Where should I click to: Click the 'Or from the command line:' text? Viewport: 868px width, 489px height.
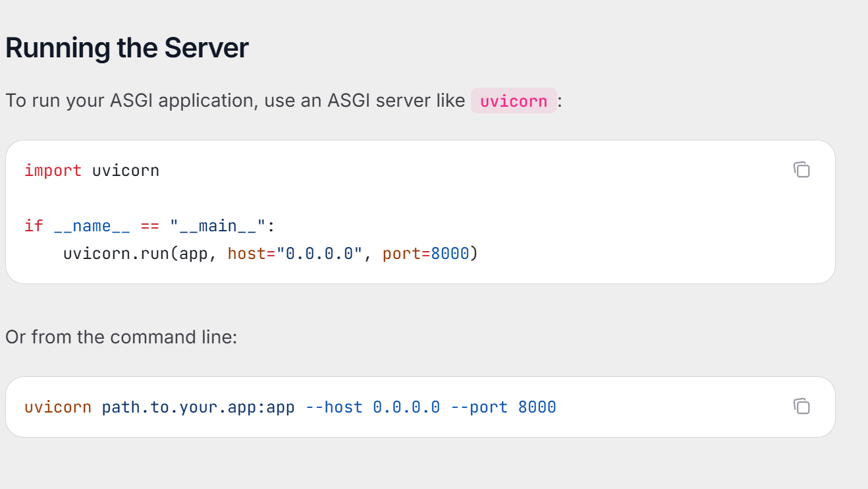pyautogui.click(x=121, y=337)
